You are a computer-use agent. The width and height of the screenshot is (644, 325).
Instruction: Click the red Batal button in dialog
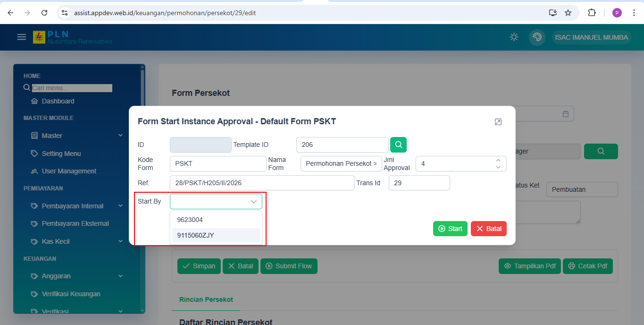coord(489,229)
